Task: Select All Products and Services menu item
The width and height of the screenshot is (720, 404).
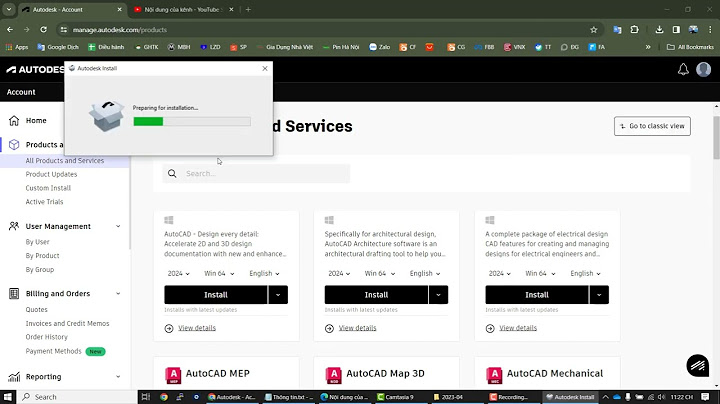Action: 65,161
